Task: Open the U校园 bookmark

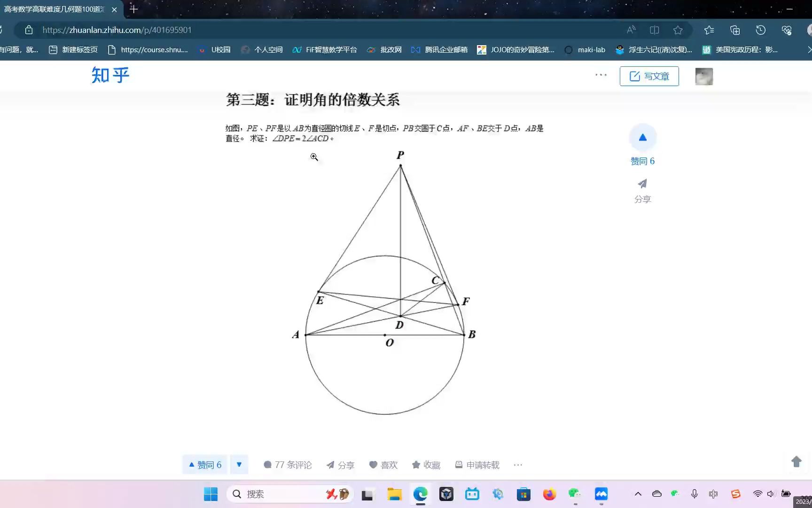Action: coord(214,50)
